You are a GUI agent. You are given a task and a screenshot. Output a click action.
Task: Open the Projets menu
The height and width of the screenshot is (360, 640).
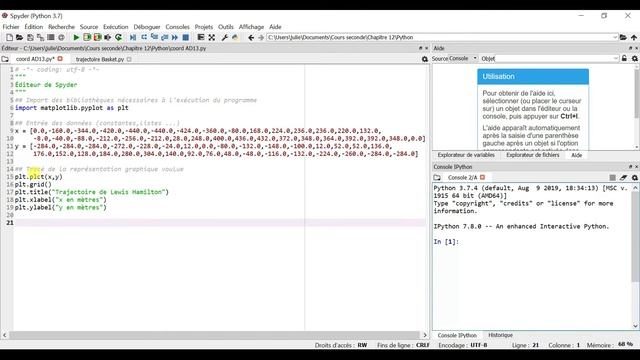click(x=204, y=27)
